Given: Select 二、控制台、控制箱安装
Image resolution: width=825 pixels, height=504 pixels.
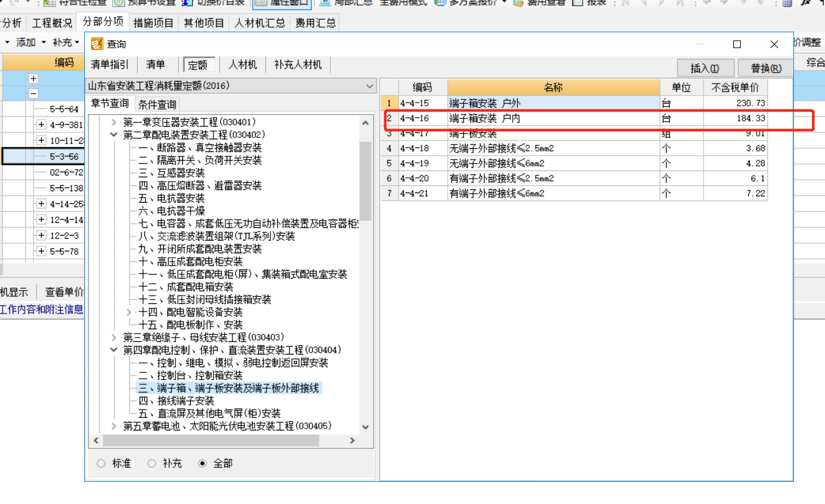Looking at the screenshot, I should coord(191,375).
